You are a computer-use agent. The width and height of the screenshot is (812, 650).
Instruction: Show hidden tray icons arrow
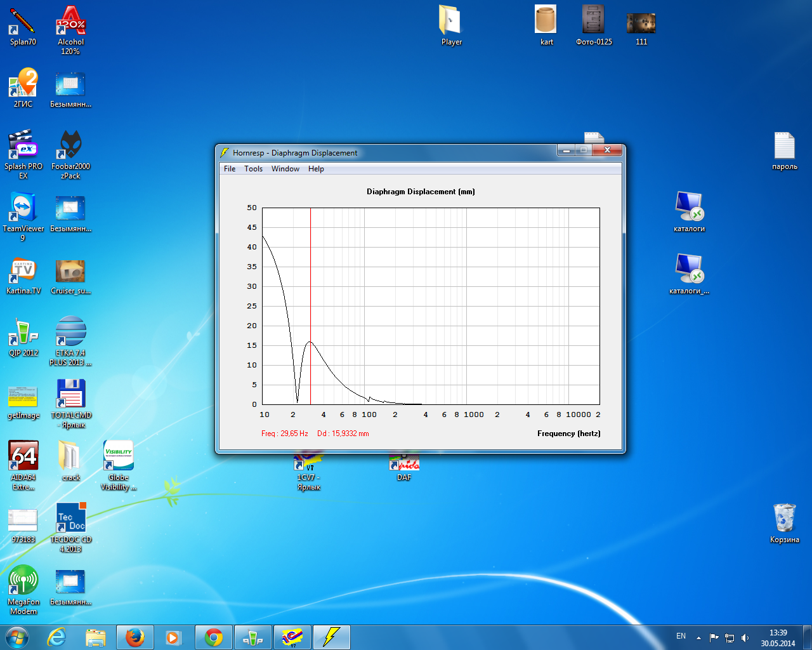click(x=698, y=637)
